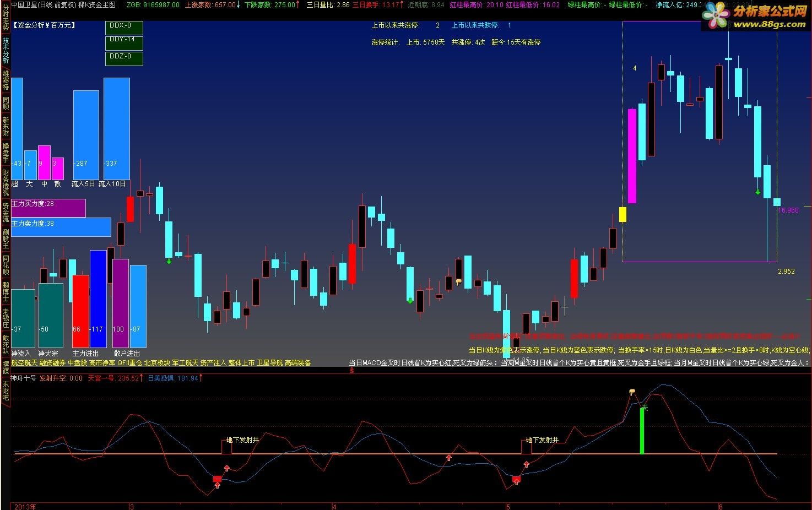
Task: Switch to the 技术分析 sidebar tab
Action: click(6, 50)
